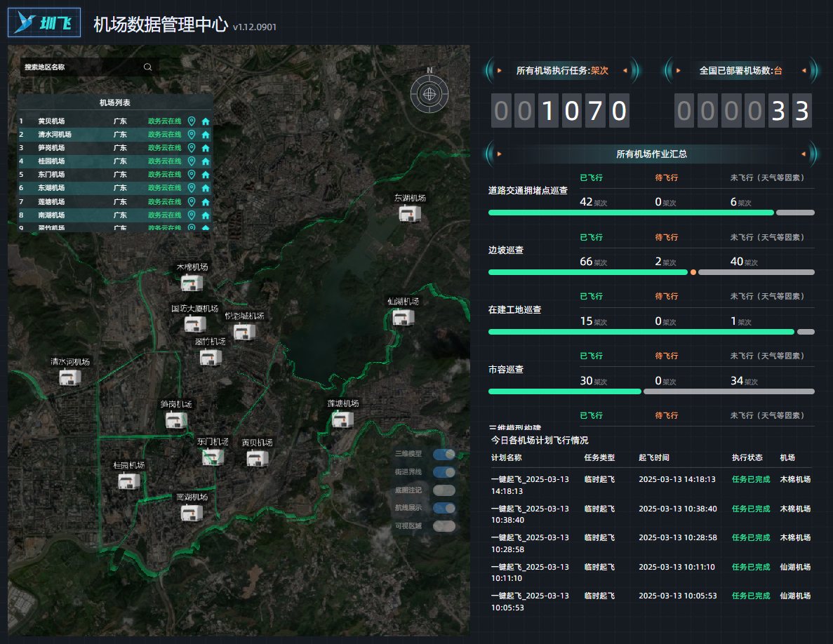The height and width of the screenshot is (644, 833).
Task: Click right arrow of 全国已部署机场数 header
Action: point(804,70)
